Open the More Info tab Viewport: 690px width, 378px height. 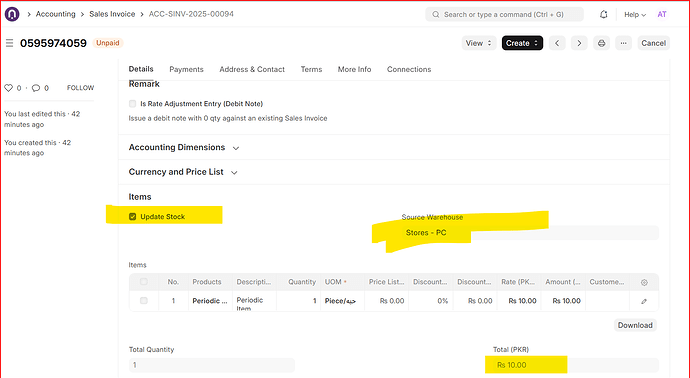coord(354,70)
